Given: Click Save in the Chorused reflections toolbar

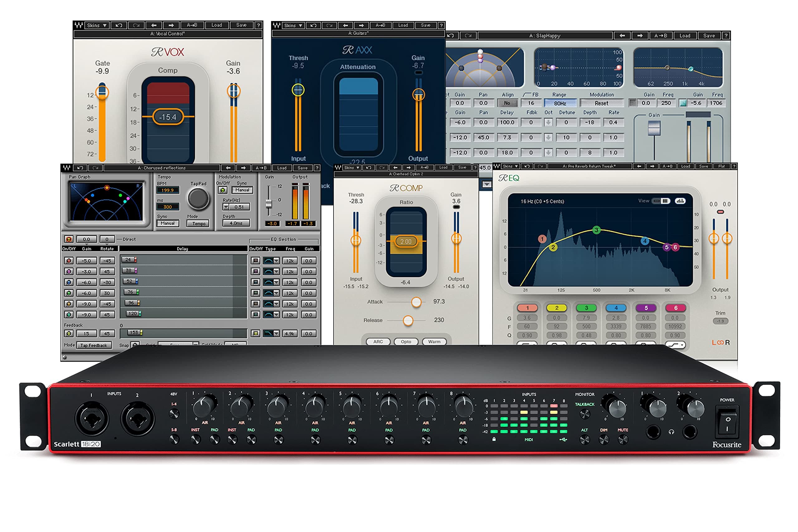Looking at the screenshot, I should 302,168.
